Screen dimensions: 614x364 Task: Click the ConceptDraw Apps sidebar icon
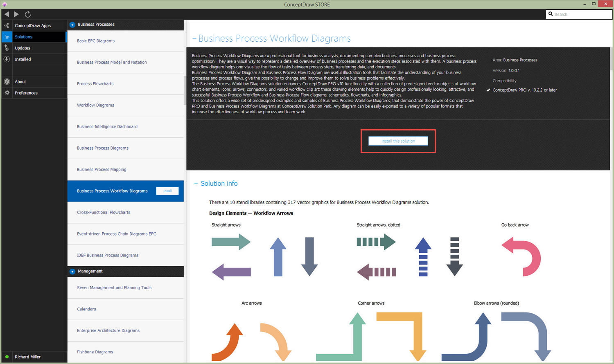click(x=7, y=25)
